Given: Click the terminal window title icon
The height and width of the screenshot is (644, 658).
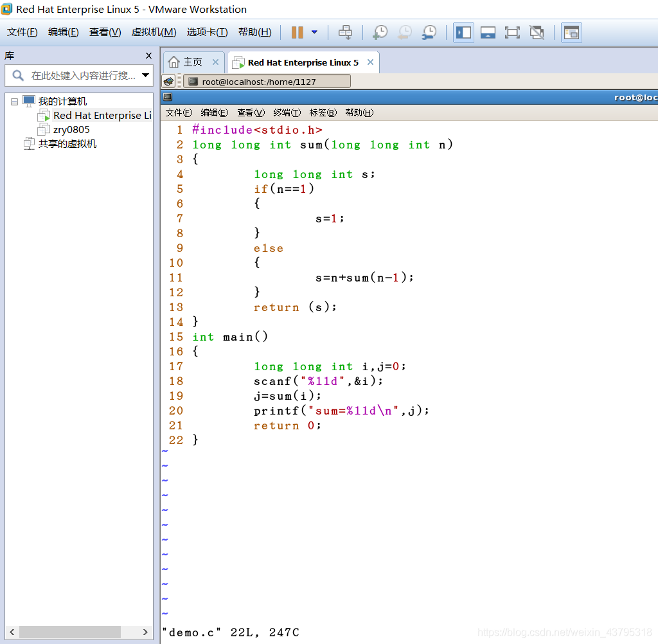Looking at the screenshot, I should [x=168, y=97].
